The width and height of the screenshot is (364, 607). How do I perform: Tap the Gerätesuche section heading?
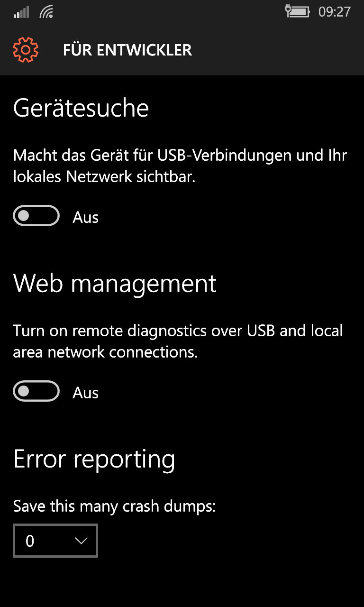(81, 109)
